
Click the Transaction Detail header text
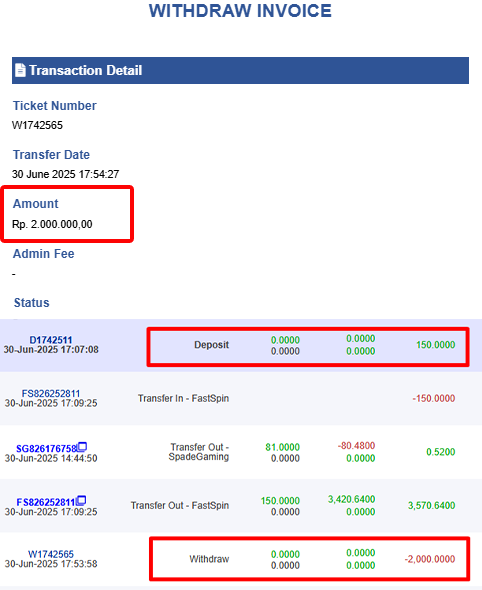click(86, 70)
